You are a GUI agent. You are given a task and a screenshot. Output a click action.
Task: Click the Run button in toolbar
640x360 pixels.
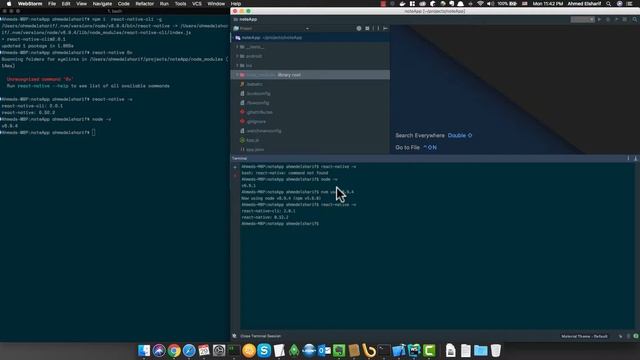(x=600, y=20)
